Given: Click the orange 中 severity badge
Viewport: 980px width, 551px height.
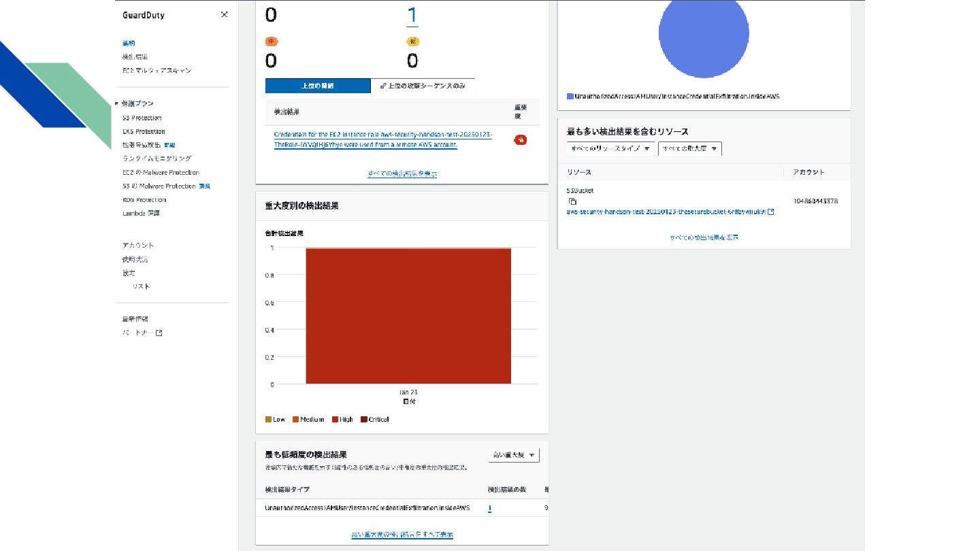Looking at the screenshot, I should [271, 41].
